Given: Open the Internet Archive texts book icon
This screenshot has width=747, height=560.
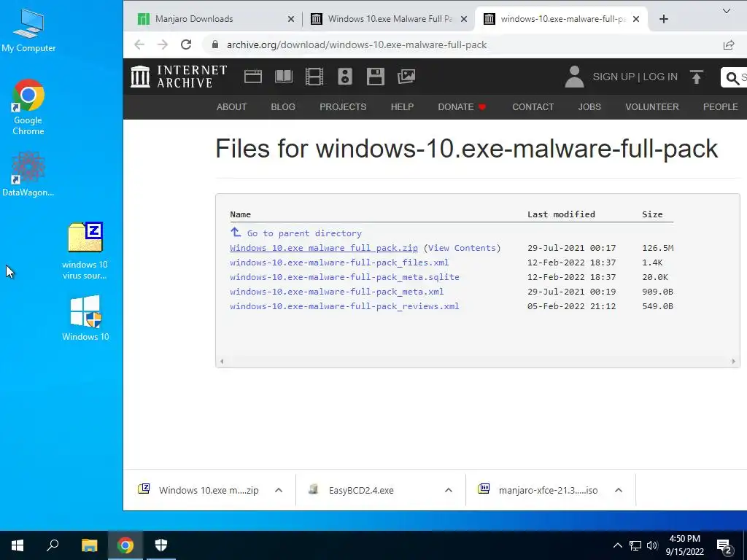Looking at the screenshot, I should coord(284,77).
